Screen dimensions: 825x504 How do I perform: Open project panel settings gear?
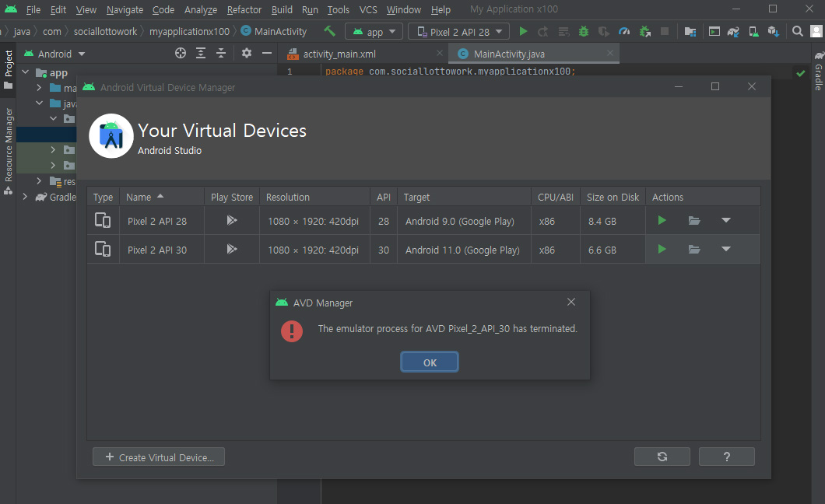tap(246, 53)
